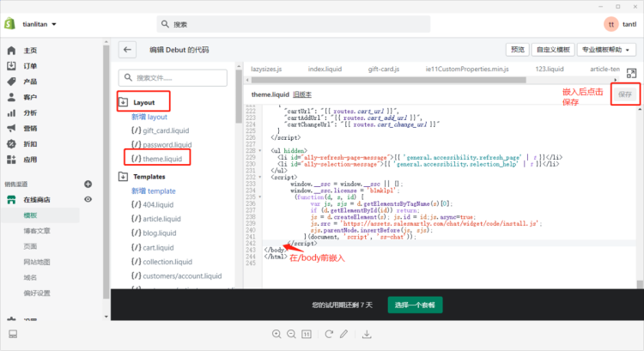Open the 产品 products tag icon
The image size is (644, 351).
[x=12, y=82]
